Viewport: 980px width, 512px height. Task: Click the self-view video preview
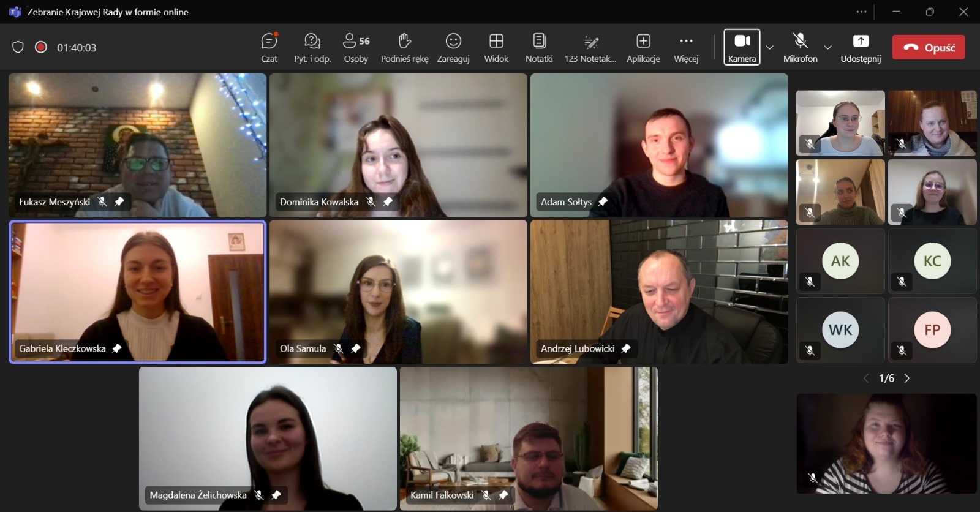pyautogui.click(x=886, y=443)
